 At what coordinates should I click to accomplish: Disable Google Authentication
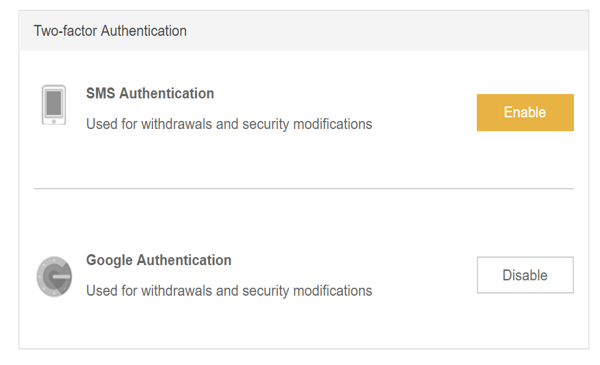[x=525, y=275]
